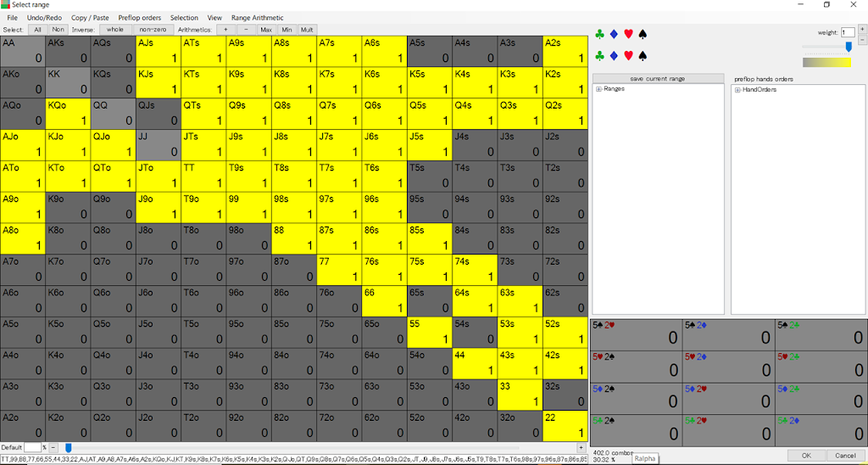Toggle the KQo hand cell
The image size is (868, 465).
coord(68,114)
